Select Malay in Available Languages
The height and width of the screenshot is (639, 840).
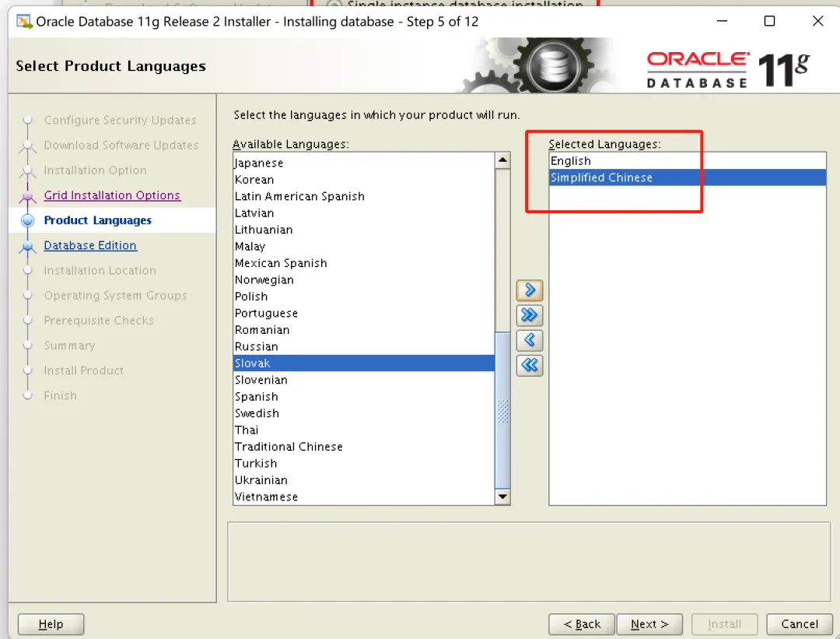(x=364, y=246)
